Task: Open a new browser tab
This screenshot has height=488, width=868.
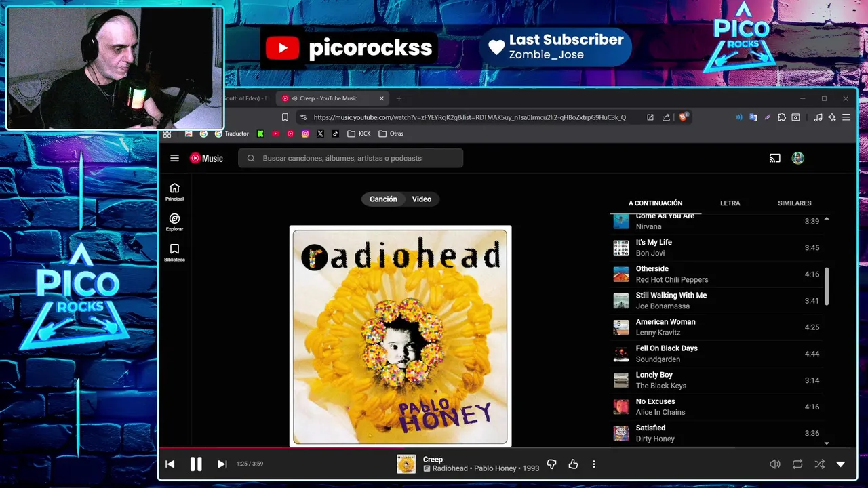Action: [399, 98]
